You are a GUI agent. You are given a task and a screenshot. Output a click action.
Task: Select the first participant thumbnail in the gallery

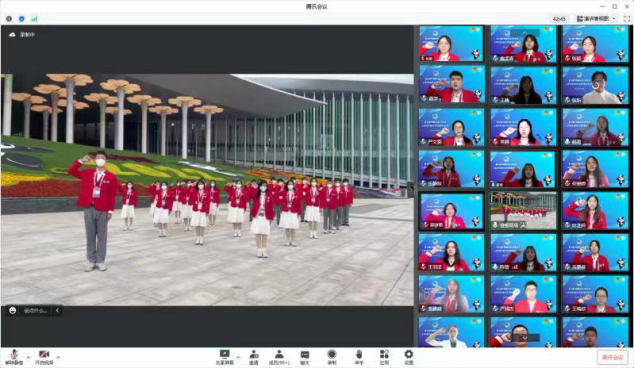click(x=452, y=44)
